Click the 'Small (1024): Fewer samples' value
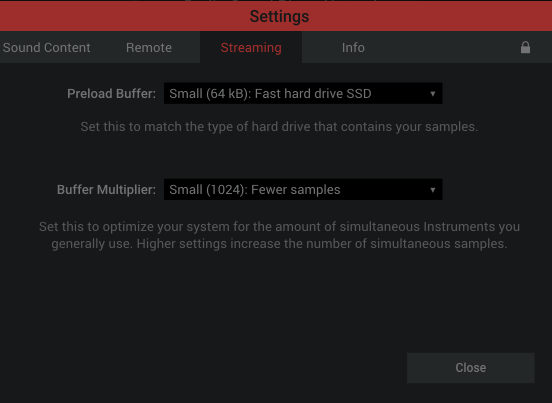 coord(255,190)
